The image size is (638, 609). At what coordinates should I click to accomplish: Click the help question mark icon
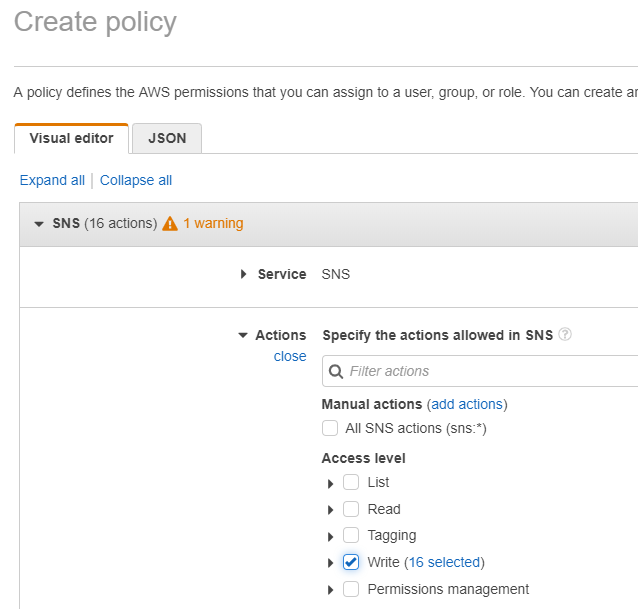coord(565,334)
